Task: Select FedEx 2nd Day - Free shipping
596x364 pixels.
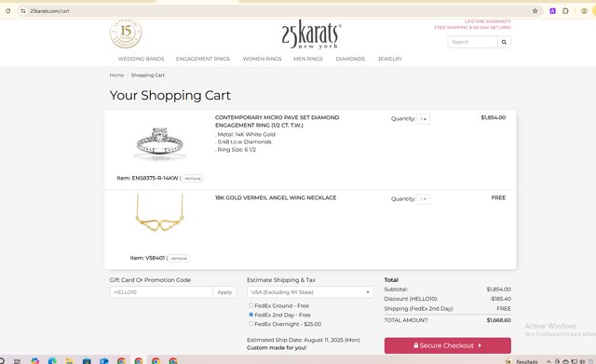Action: (251, 315)
